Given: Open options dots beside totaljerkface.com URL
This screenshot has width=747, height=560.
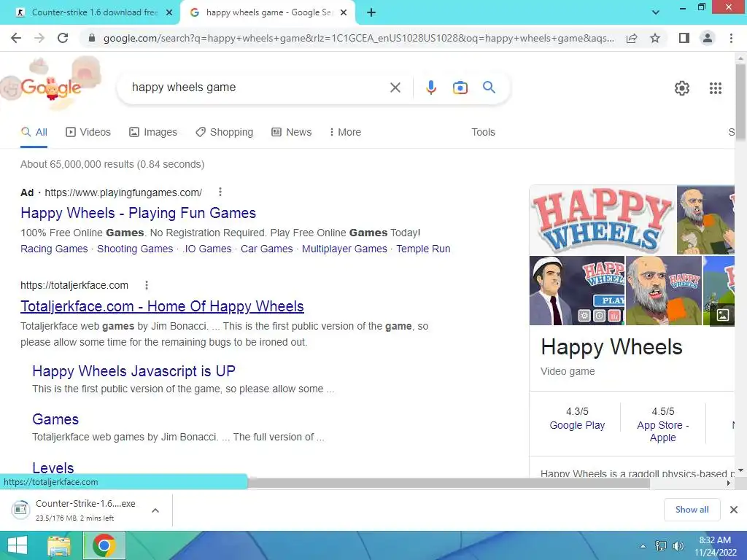Looking at the screenshot, I should point(146,285).
